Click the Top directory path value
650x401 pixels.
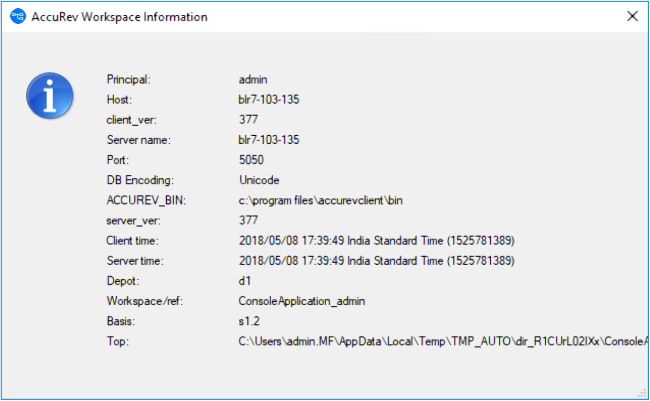tap(440, 342)
